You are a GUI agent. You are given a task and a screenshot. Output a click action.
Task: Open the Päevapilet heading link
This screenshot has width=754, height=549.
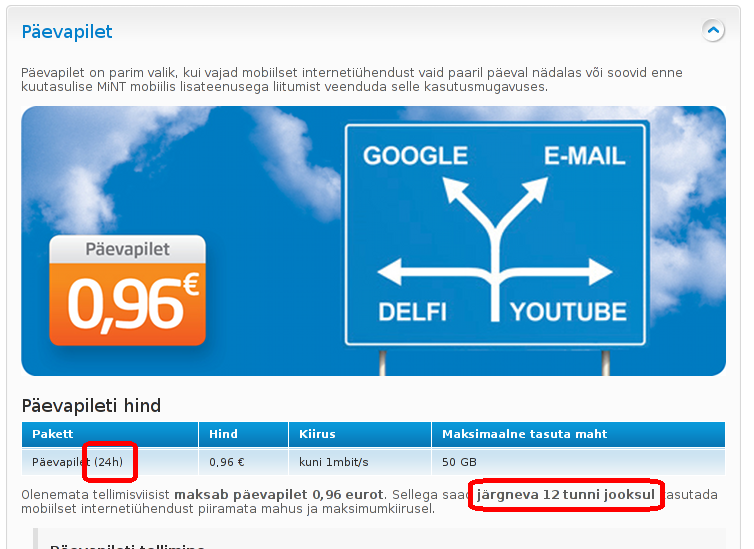click(67, 32)
